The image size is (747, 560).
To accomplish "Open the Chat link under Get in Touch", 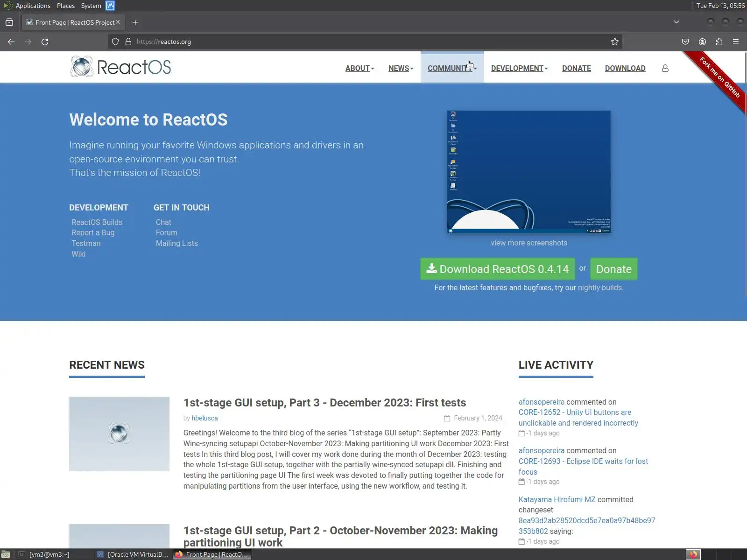I will tap(163, 222).
